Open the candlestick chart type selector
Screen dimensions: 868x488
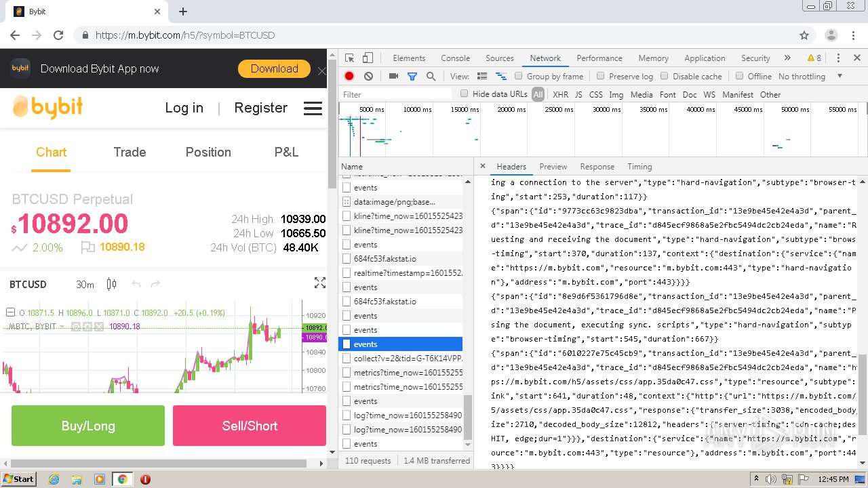coord(112,284)
